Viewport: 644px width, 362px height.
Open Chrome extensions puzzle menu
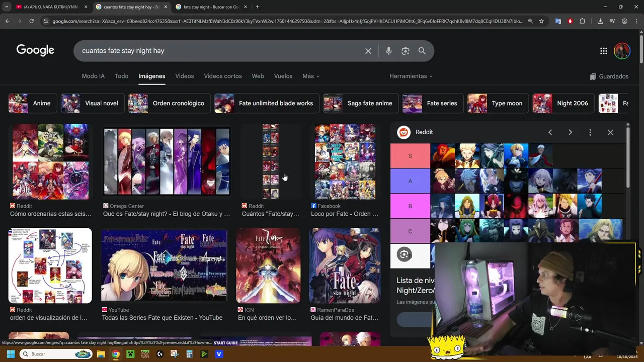coord(583,21)
